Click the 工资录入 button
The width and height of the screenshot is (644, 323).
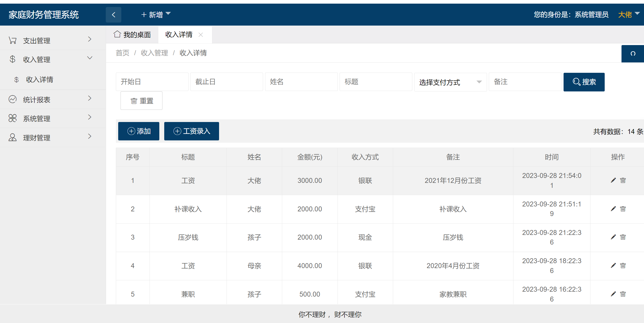[x=191, y=131]
